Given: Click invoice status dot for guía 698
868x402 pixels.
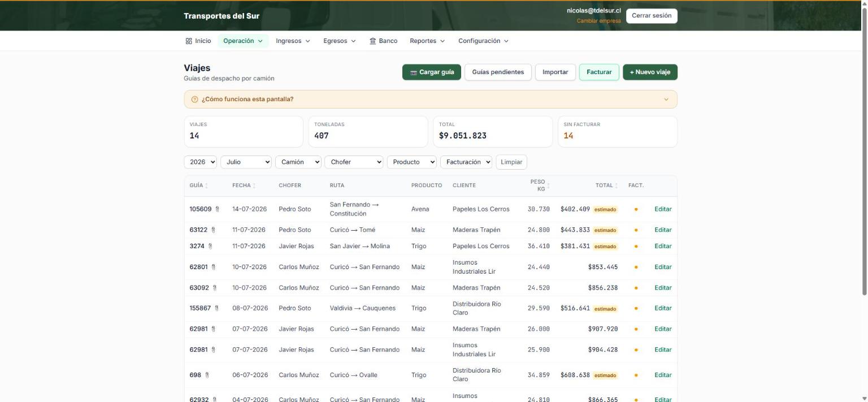Looking at the screenshot, I should click(x=636, y=375).
